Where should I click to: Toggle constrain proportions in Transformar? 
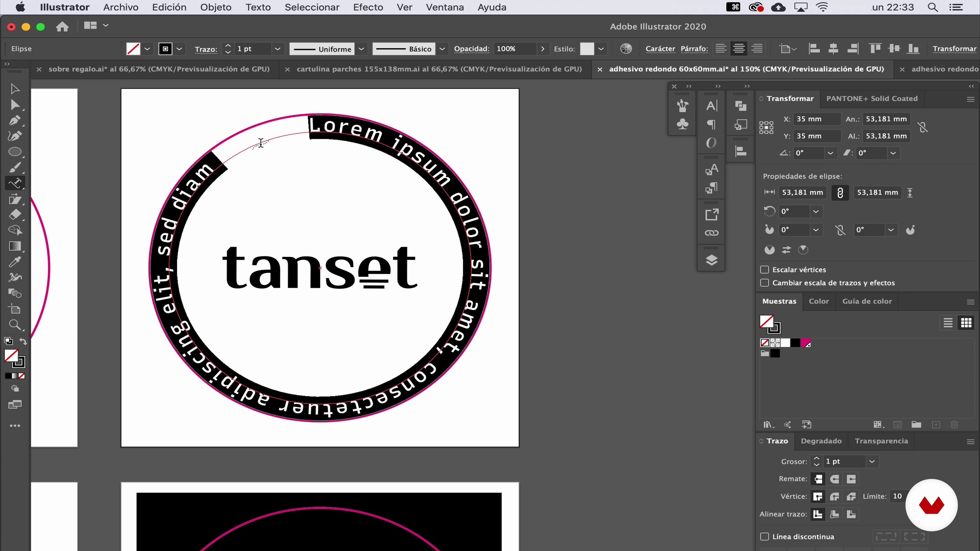923,127
